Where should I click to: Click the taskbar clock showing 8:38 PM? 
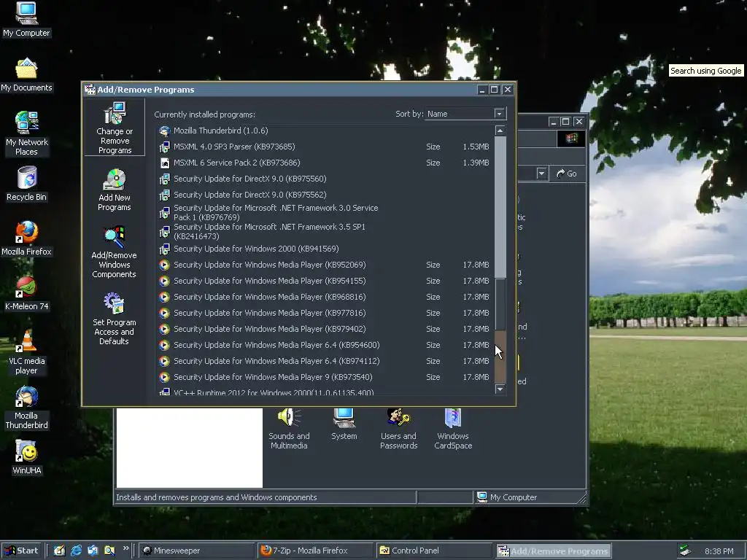(x=719, y=551)
